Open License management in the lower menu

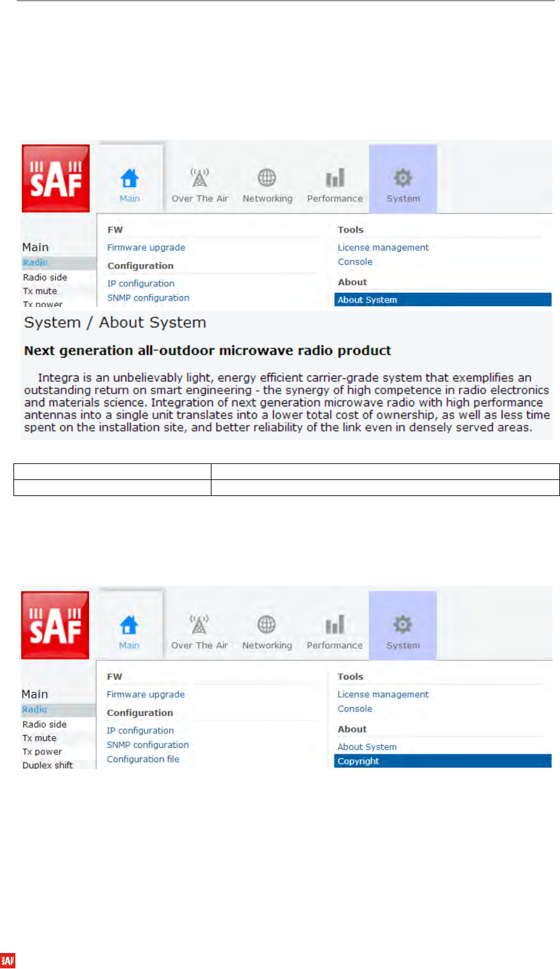tap(383, 694)
